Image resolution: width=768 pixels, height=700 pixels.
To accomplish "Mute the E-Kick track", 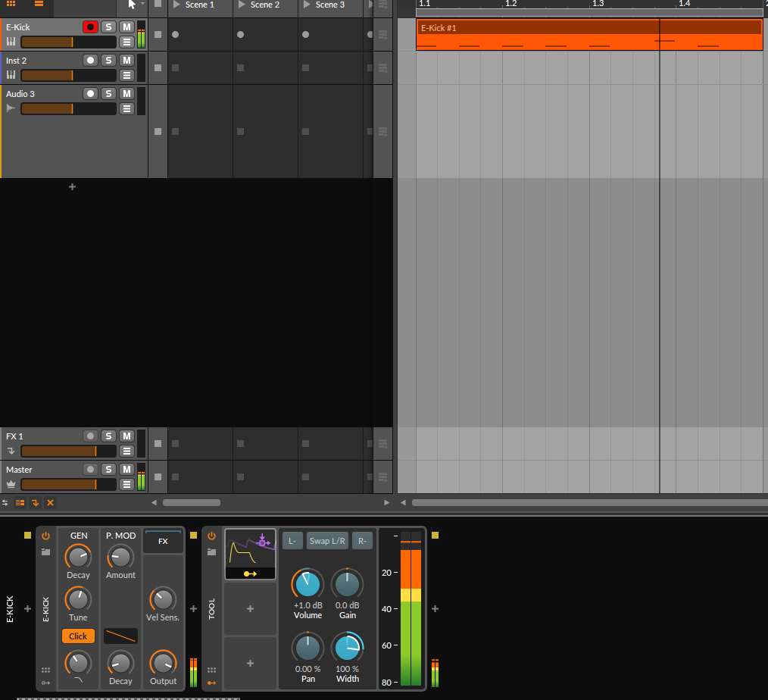I will (x=126, y=27).
